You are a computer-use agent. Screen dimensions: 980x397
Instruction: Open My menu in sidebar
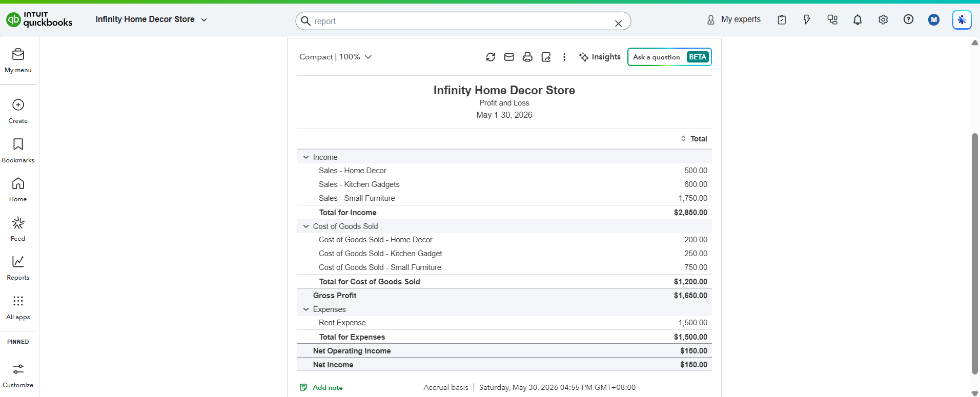click(18, 60)
